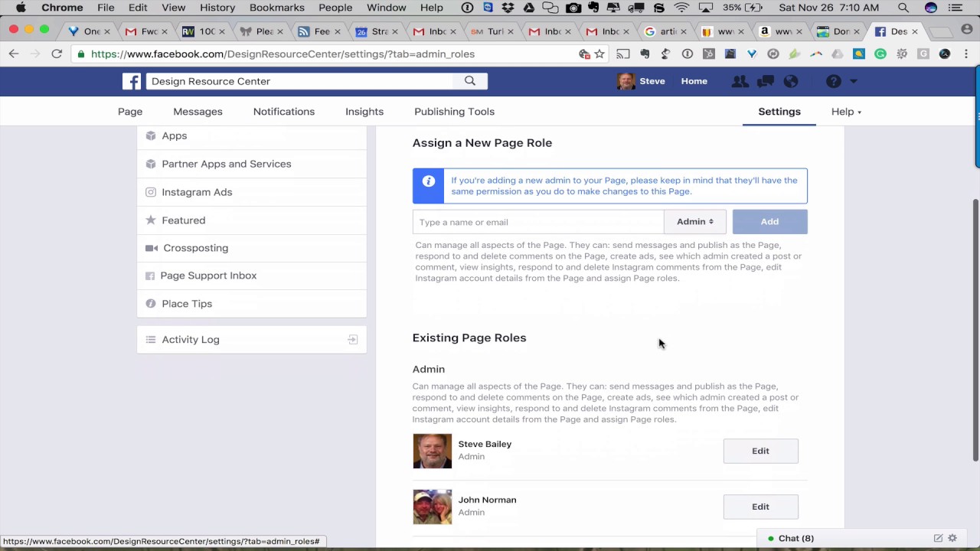980x551 pixels.
Task: Click the Chrome cast icon in toolbar
Action: (x=623, y=54)
